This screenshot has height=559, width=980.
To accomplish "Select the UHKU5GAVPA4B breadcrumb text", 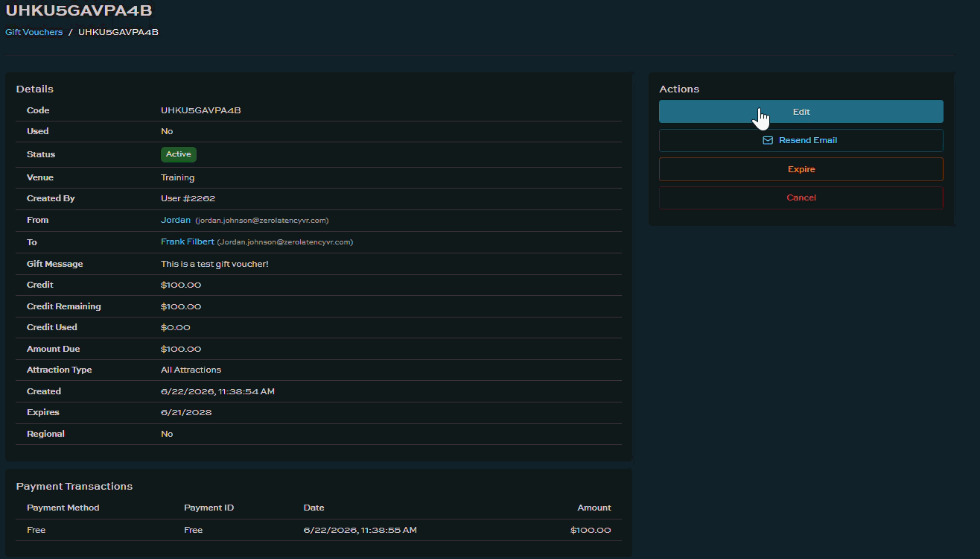I will tap(118, 32).
